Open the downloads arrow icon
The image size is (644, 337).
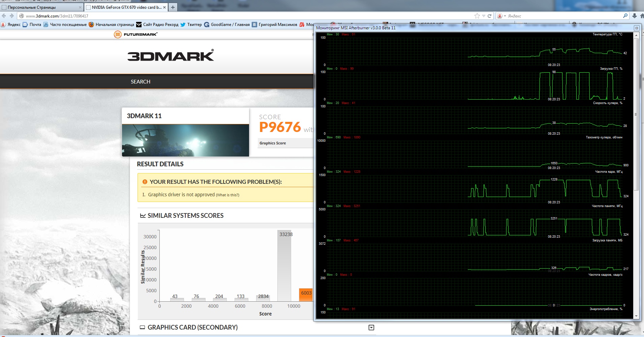click(635, 16)
